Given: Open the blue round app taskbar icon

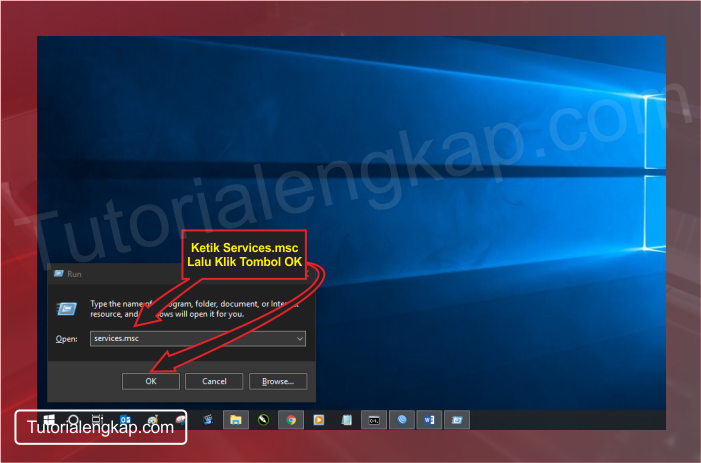Looking at the screenshot, I should pyautogui.click(x=402, y=420).
